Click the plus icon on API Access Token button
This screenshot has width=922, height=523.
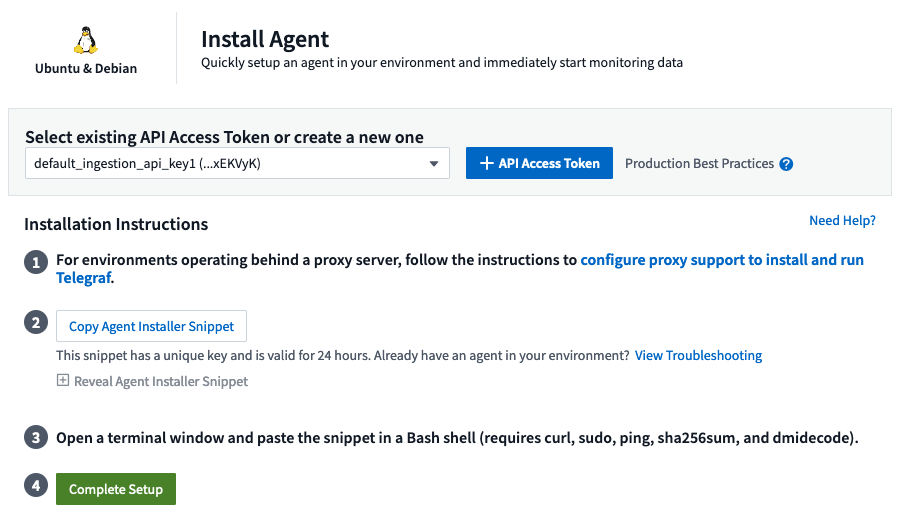(486, 163)
